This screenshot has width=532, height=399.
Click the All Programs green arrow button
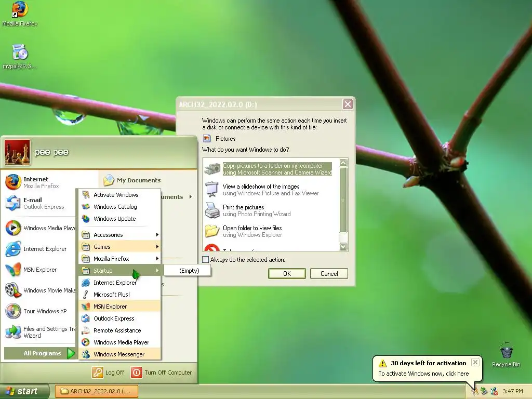(x=71, y=353)
